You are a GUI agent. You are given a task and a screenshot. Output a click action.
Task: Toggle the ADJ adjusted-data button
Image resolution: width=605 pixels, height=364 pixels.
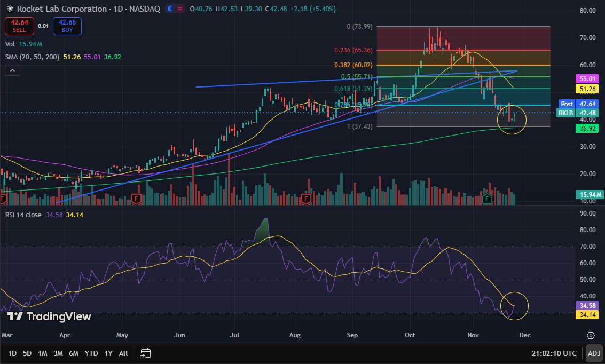pyautogui.click(x=594, y=353)
